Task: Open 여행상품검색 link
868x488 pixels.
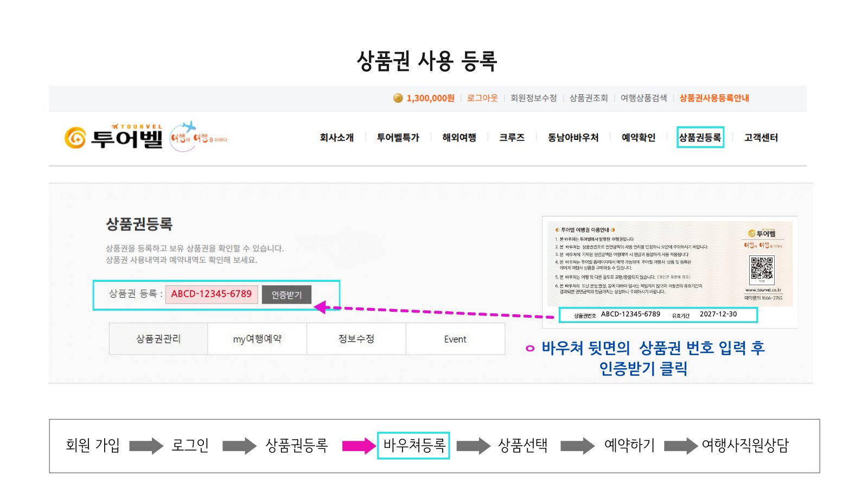Action: tap(643, 98)
